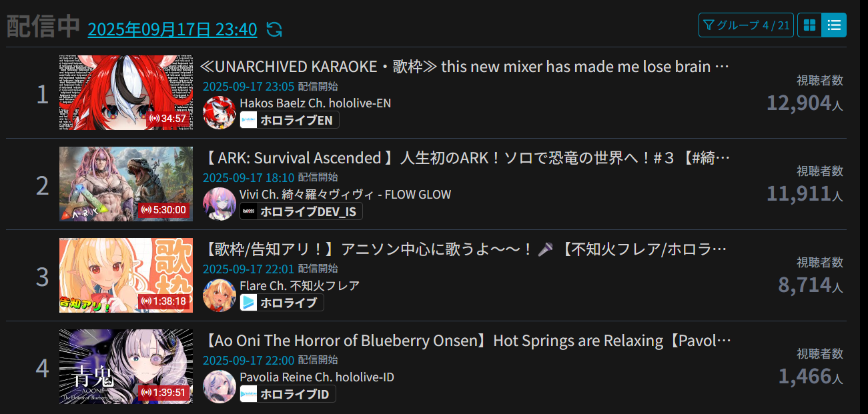The height and width of the screenshot is (414, 868).
Task: Select the ホロライブID group tag
Action: pyautogui.click(x=288, y=394)
